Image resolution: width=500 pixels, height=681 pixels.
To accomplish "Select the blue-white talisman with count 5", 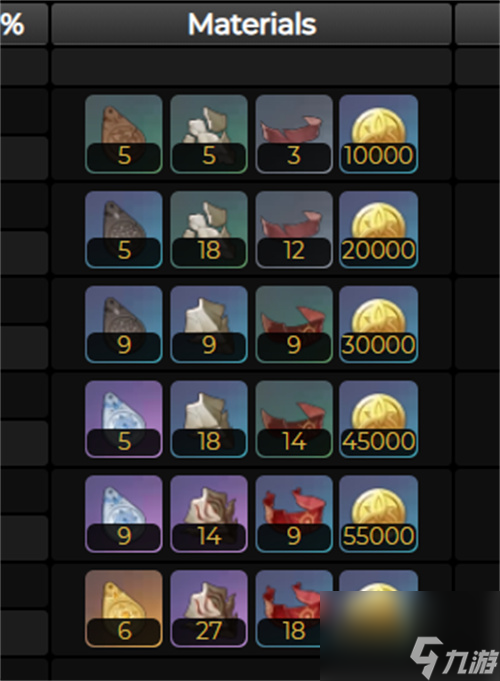I will (x=124, y=419).
